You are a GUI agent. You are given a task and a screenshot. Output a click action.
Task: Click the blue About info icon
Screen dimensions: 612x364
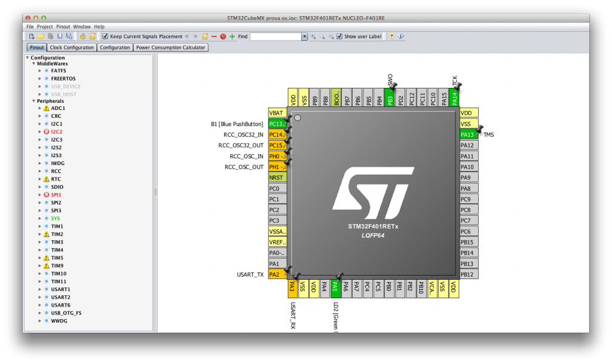click(x=401, y=36)
